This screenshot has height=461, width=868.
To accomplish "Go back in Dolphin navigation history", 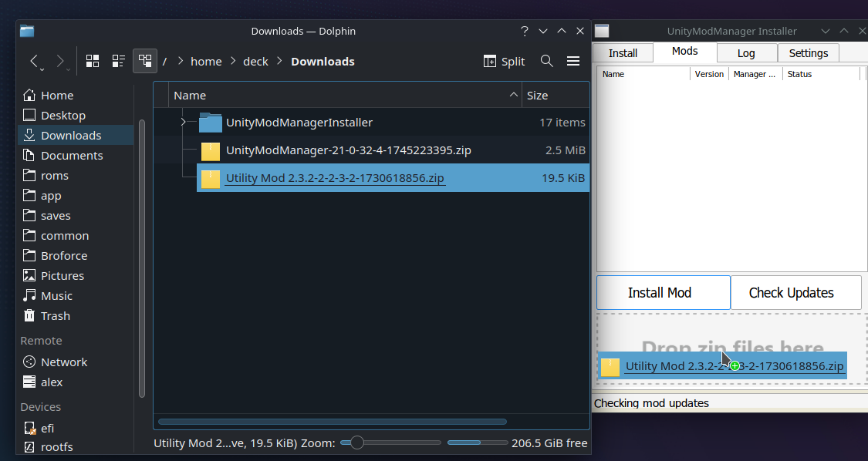I will click(34, 61).
